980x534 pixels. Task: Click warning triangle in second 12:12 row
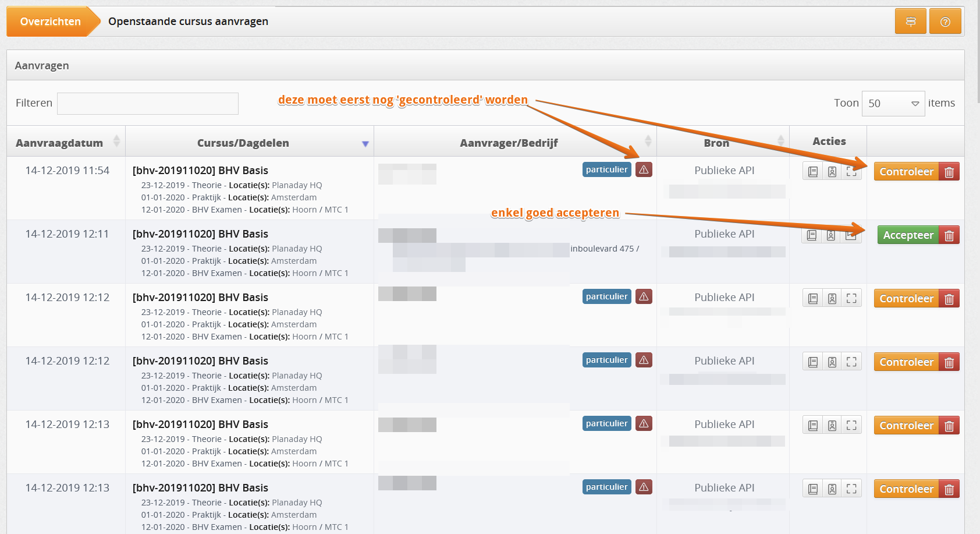click(x=644, y=360)
